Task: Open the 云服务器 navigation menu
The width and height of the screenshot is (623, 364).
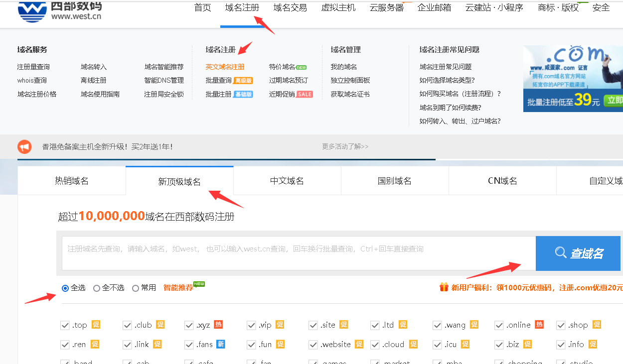Action: tap(386, 7)
